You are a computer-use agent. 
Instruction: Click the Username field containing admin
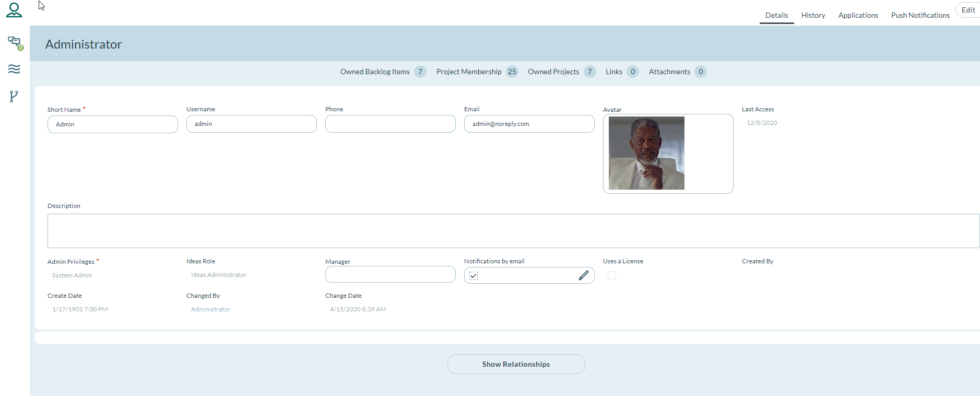252,124
